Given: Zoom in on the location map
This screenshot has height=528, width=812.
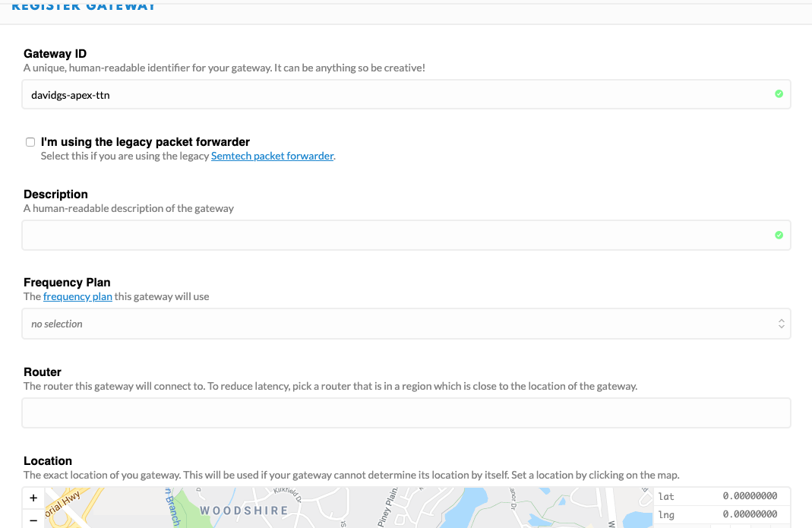Looking at the screenshot, I should click(33, 498).
